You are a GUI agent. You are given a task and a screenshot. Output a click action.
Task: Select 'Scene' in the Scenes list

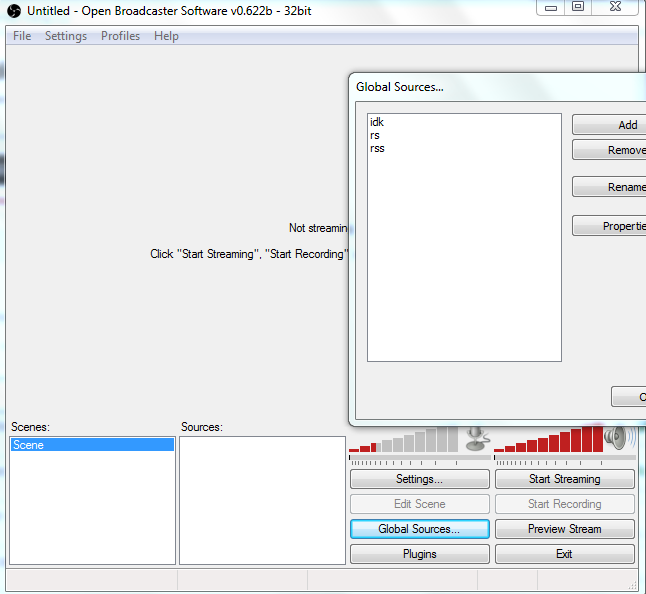[x=92, y=445]
